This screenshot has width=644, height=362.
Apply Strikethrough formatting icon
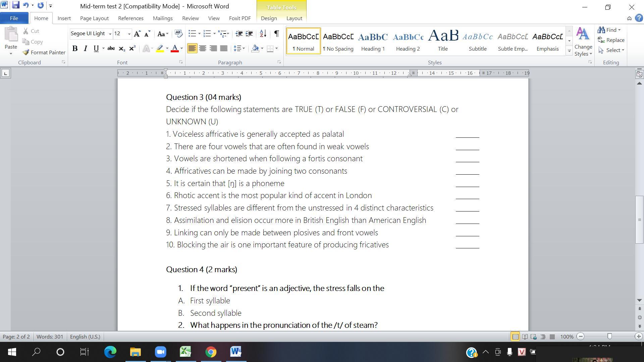[x=111, y=49]
